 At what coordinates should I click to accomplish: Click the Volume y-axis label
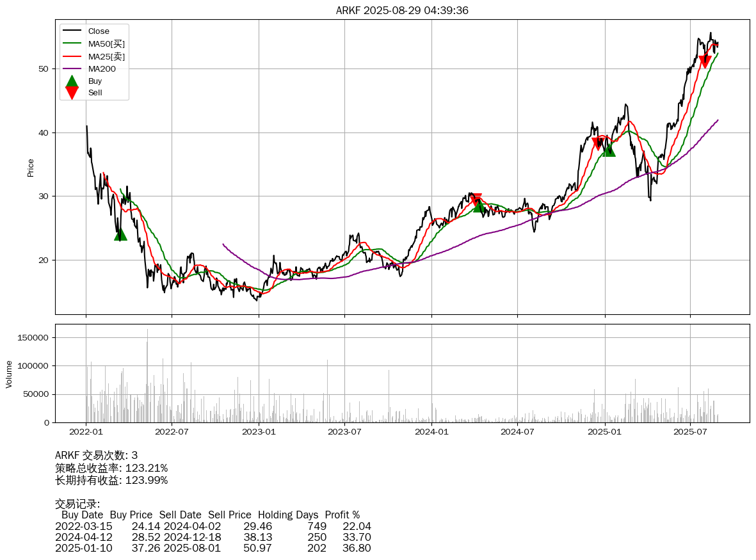point(9,374)
